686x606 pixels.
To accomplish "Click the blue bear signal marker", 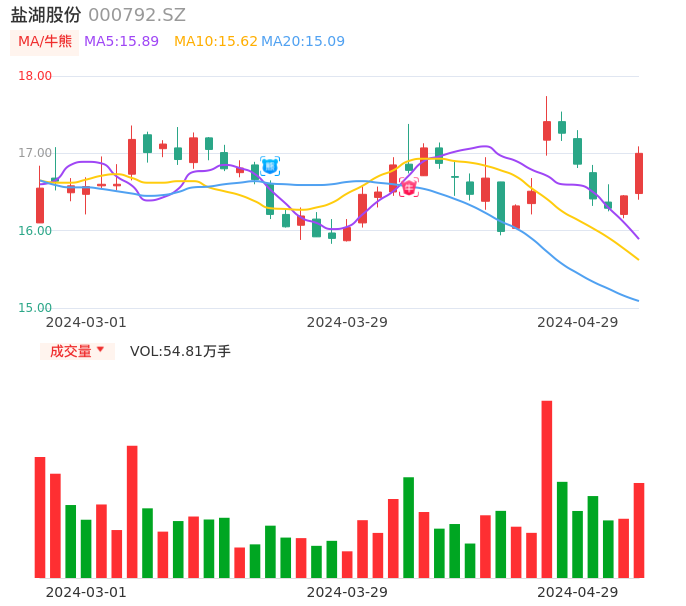I will click(269, 166).
